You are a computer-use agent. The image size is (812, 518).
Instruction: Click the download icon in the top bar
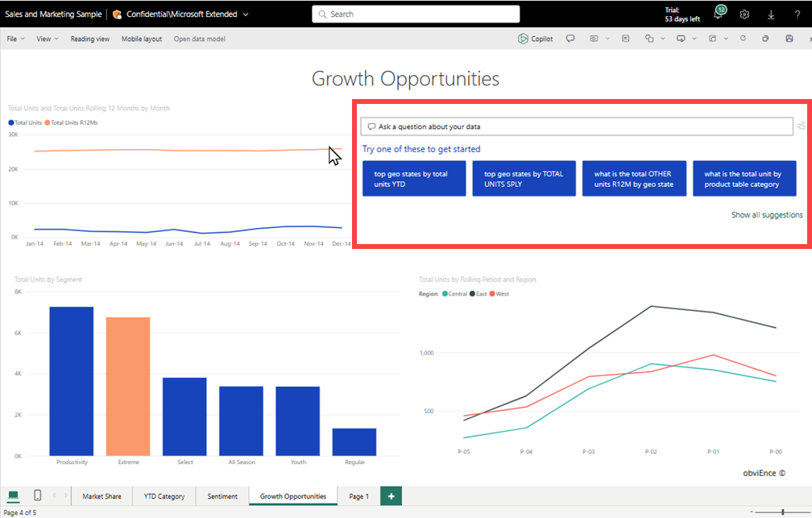771,14
